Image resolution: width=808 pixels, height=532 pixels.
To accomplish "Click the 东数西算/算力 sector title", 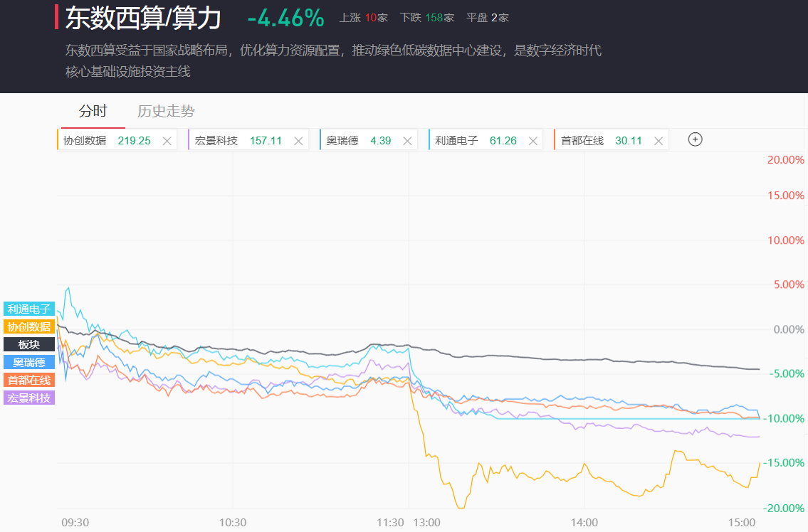I will coord(143,18).
